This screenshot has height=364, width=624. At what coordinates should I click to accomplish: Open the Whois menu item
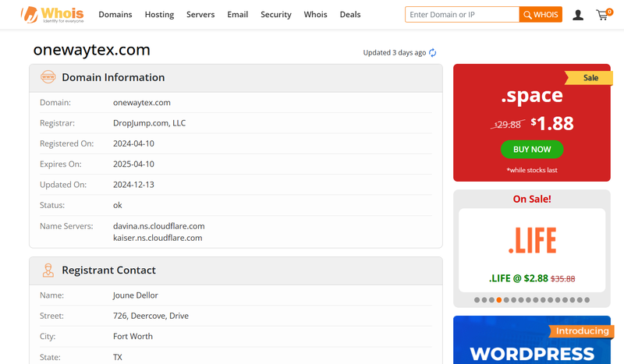pos(316,15)
